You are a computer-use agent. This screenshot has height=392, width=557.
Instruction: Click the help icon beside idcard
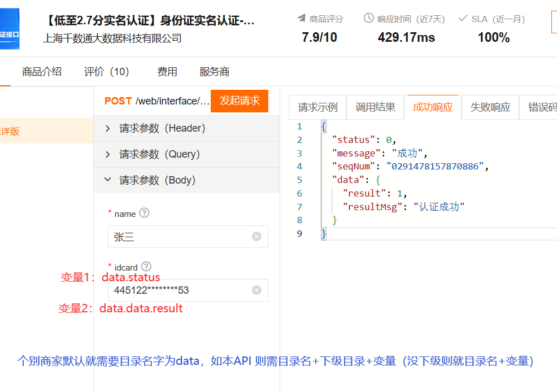pyautogui.click(x=146, y=266)
